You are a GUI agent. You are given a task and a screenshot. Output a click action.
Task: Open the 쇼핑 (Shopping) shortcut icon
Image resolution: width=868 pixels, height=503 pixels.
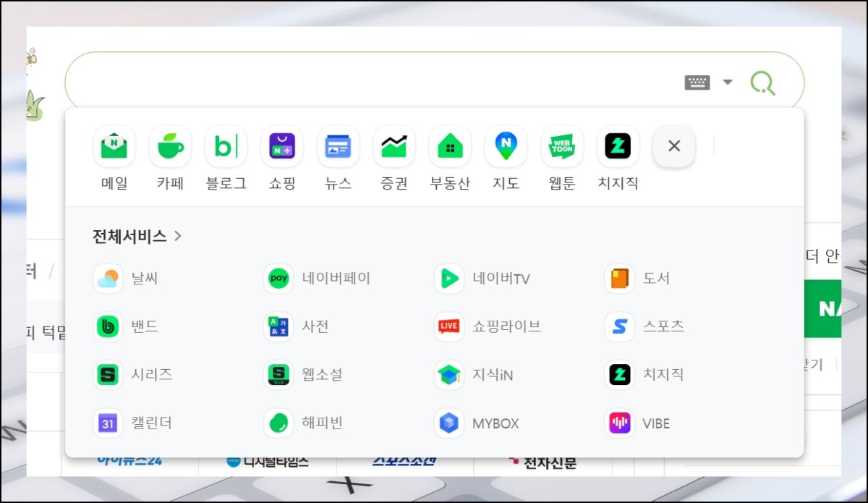pos(282,147)
